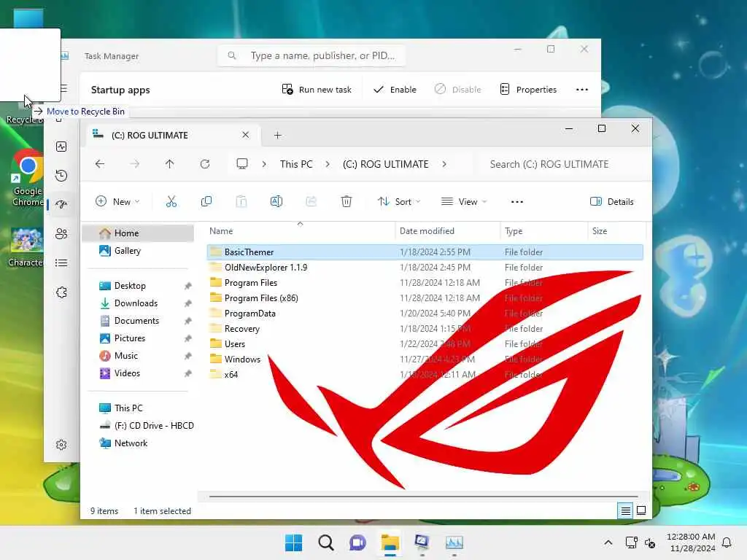747x560 pixels.
Task: Click the horizontal scrollbar in file list
Action: [x=423, y=496]
